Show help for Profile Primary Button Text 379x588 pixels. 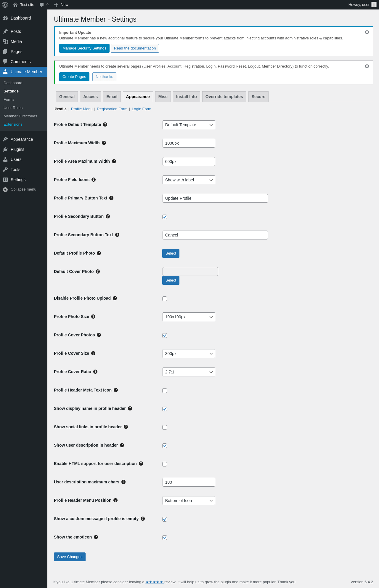point(111,198)
